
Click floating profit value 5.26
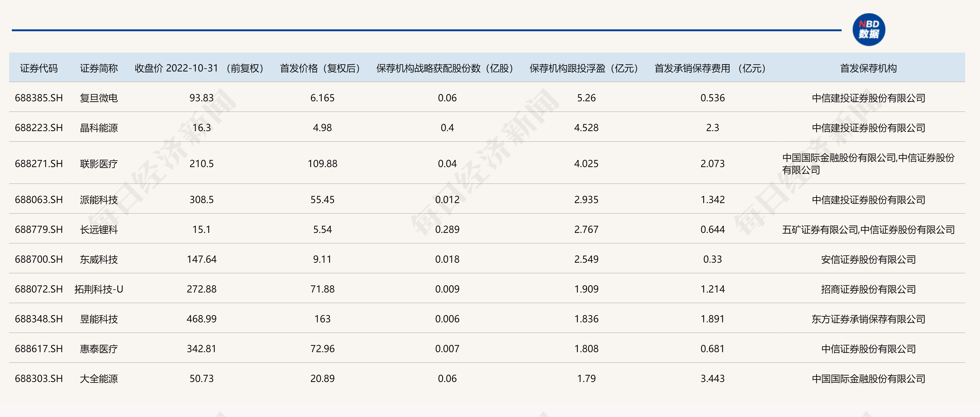(586, 98)
